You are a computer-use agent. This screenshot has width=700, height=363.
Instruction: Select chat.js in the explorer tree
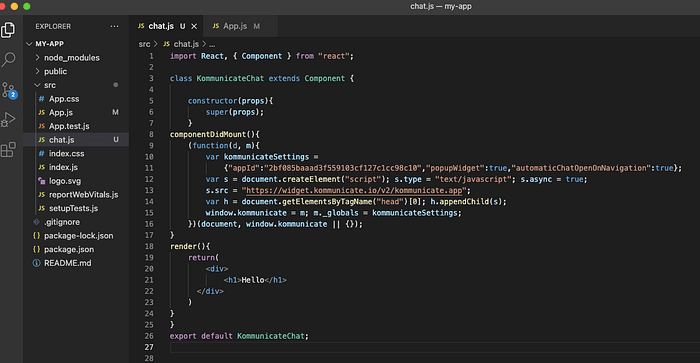click(x=76, y=140)
